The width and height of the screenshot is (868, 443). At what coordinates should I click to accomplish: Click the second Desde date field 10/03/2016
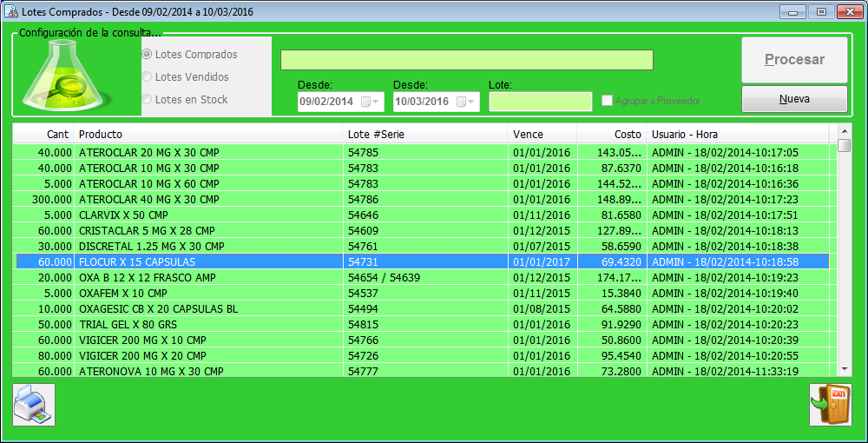(437, 102)
